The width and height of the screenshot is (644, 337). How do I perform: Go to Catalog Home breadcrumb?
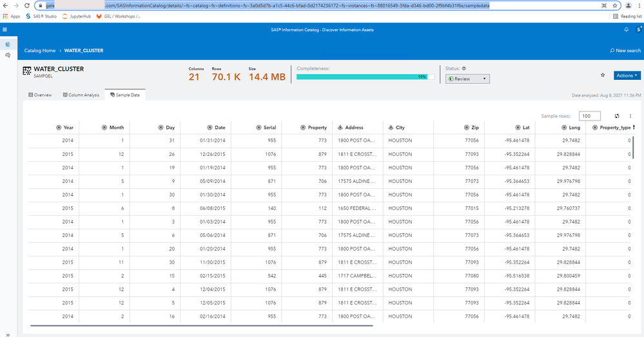tap(40, 50)
